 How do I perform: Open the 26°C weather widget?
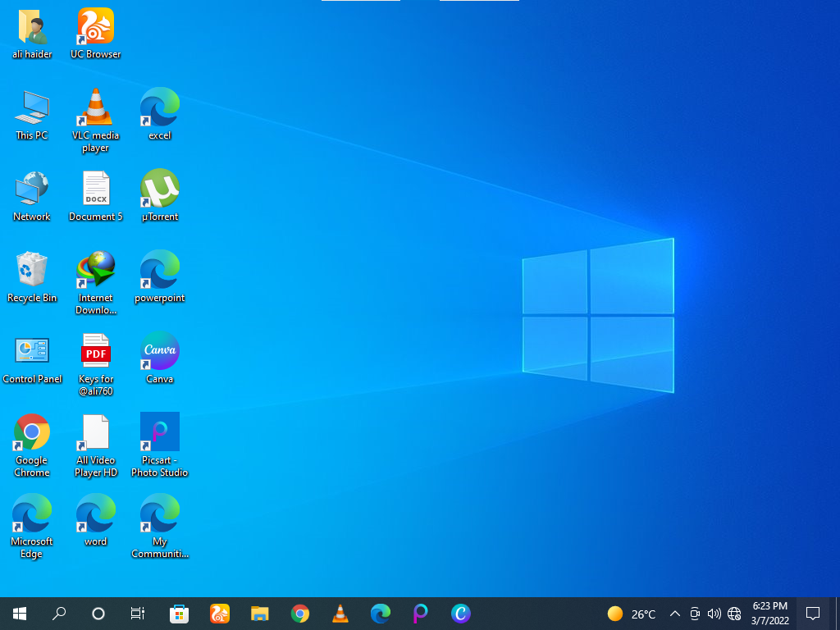point(632,614)
